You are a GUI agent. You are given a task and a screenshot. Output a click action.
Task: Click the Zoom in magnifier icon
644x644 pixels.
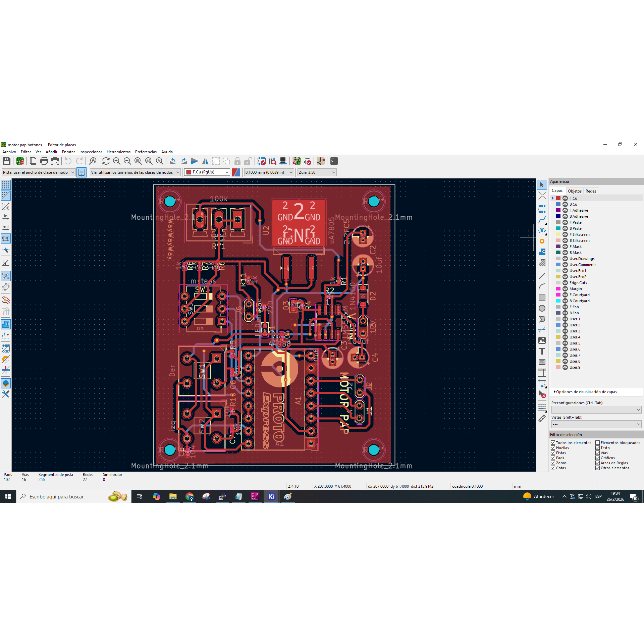point(117,161)
